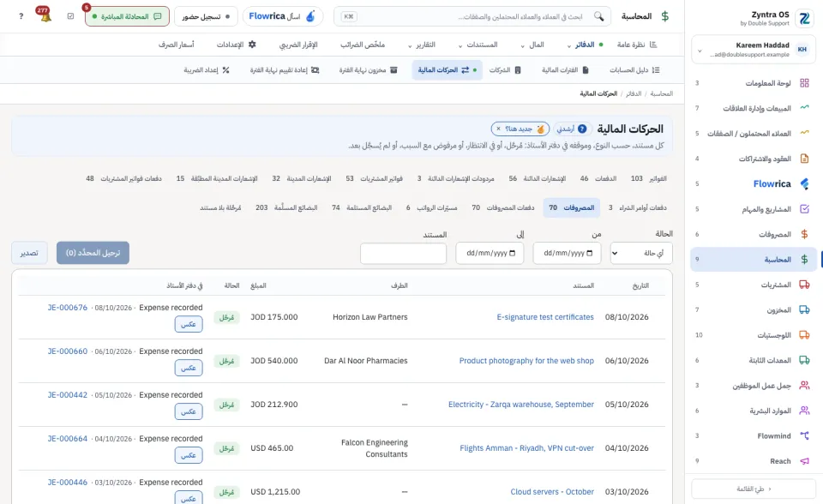
Task: Open اللوجستيات sidebar truck icon
Action: click(804, 335)
